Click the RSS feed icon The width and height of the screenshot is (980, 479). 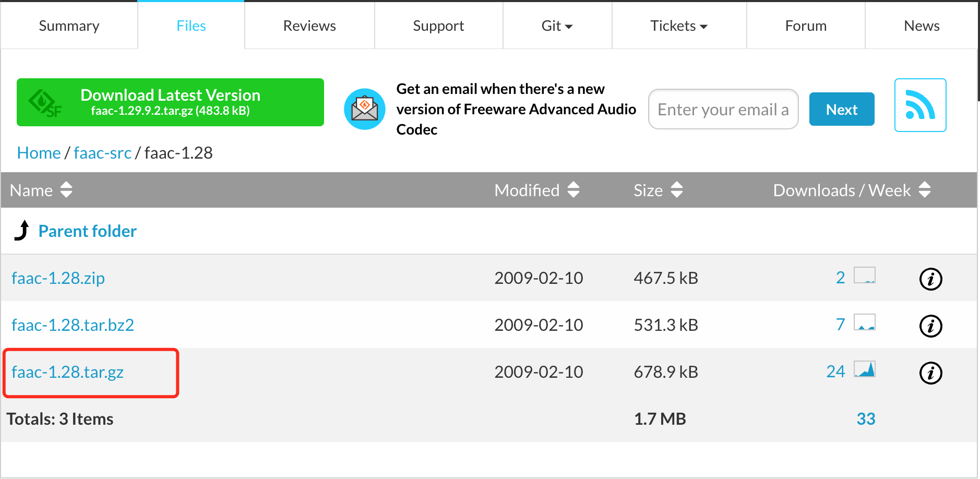(x=920, y=105)
